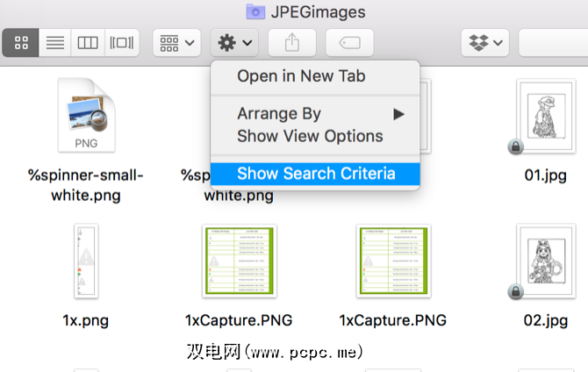The height and width of the screenshot is (372, 588).
Task: Select the 01.jpg thumbnail
Action: 545,115
